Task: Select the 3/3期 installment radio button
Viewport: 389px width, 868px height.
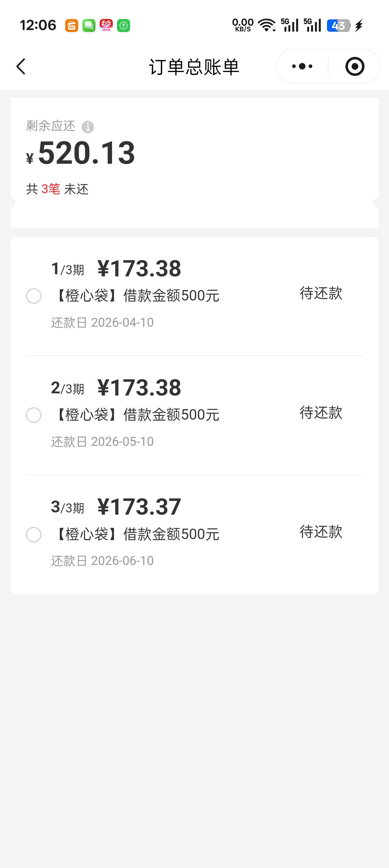Action: (34, 534)
